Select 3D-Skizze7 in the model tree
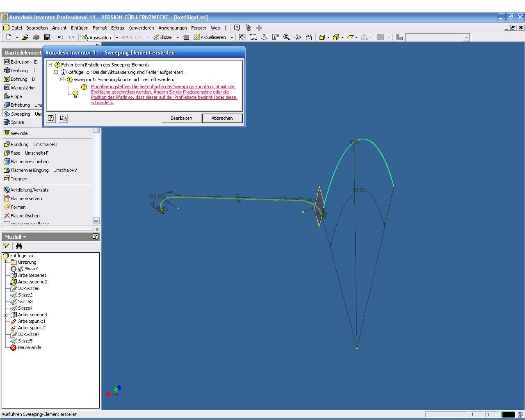Viewport: 525px width, 420px height. click(x=29, y=334)
